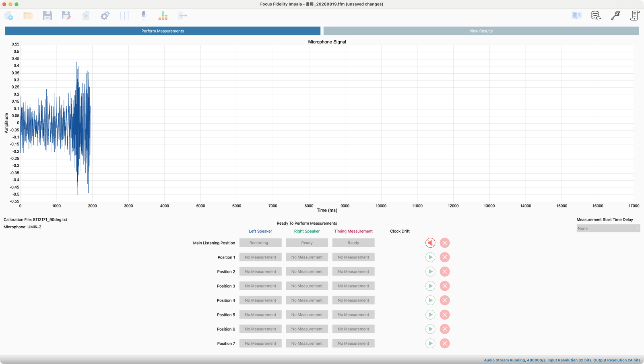Click the colored level bars icon

163,16
